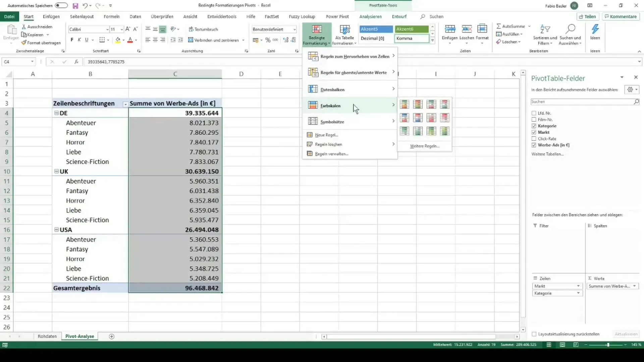Image resolution: width=644 pixels, height=362 pixels.
Task: Click the font color A icon
Action: [130, 40]
